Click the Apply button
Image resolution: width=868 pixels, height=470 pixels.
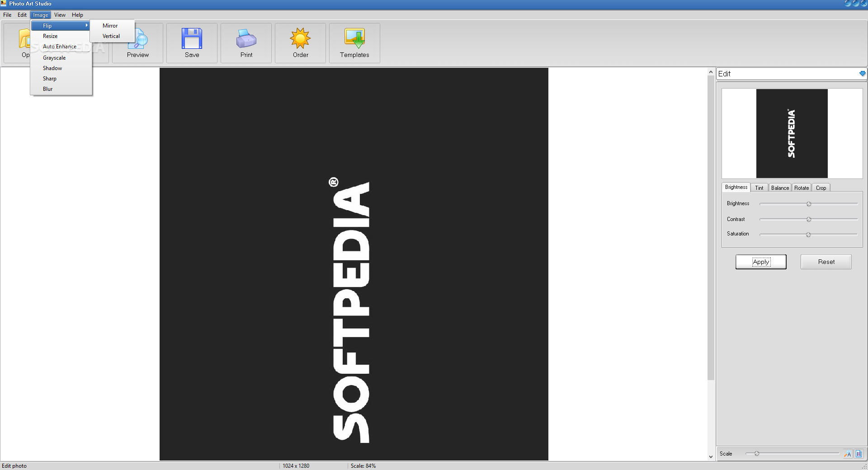pyautogui.click(x=761, y=262)
